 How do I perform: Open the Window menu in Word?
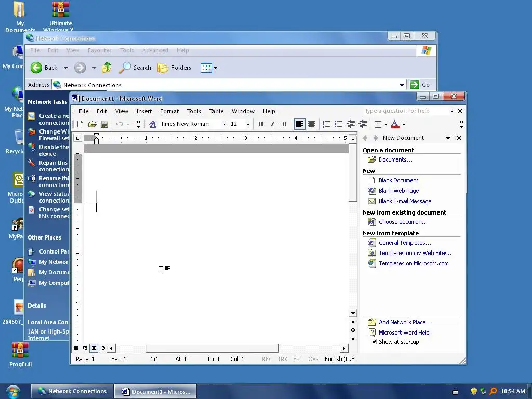243,111
